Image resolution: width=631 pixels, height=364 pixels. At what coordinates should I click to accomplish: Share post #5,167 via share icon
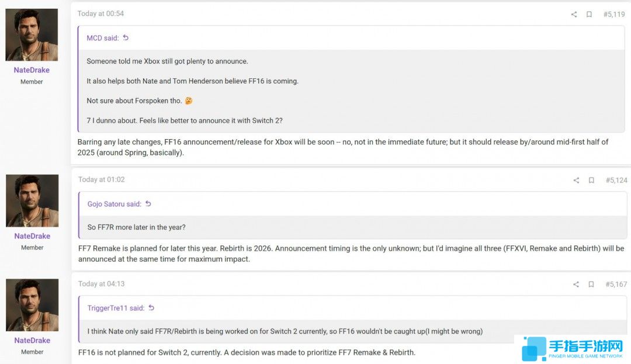(x=576, y=285)
